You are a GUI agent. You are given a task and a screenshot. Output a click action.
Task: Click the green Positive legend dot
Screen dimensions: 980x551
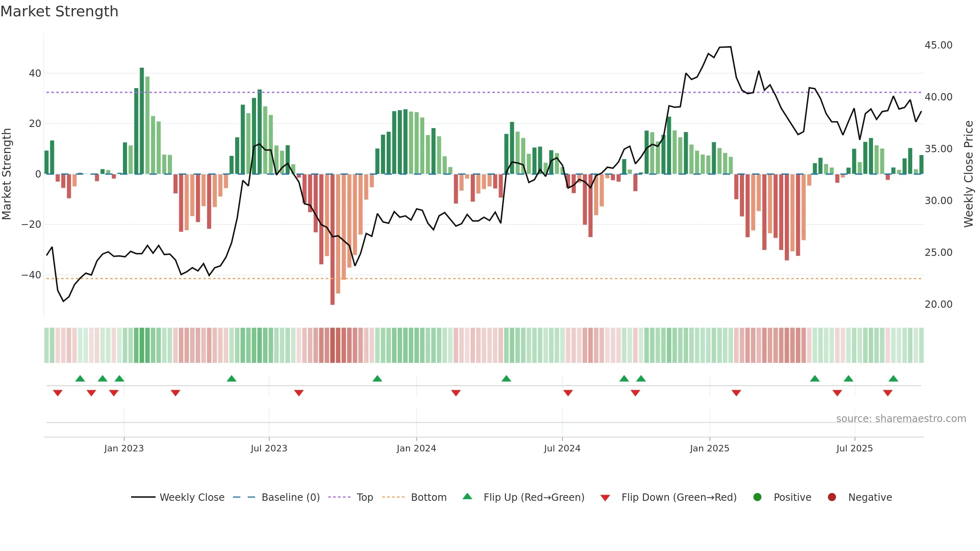757,497
